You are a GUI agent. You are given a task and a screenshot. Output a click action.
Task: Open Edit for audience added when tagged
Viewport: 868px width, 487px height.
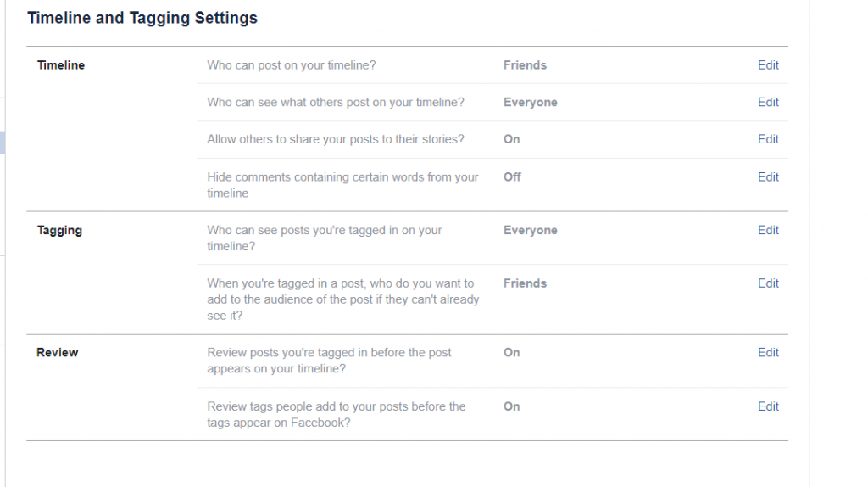click(768, 283)
